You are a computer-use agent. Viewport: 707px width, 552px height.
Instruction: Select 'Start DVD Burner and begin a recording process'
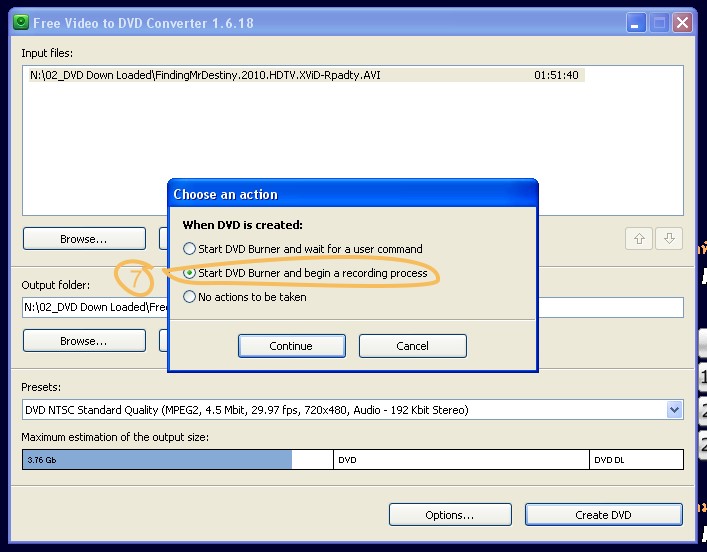[x=305, y=273]
